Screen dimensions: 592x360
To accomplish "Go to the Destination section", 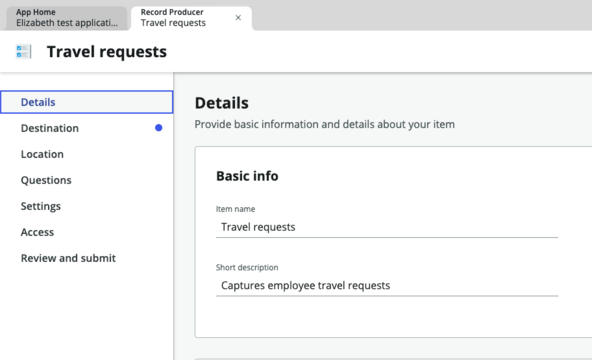I will [x=87, y=128].
